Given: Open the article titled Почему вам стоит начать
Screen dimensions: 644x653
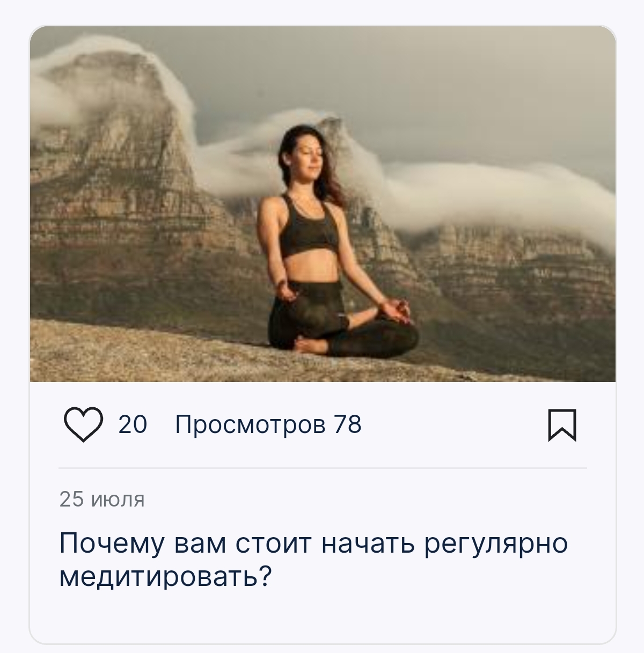Looking at the screenshot, I should coord(313,560).
